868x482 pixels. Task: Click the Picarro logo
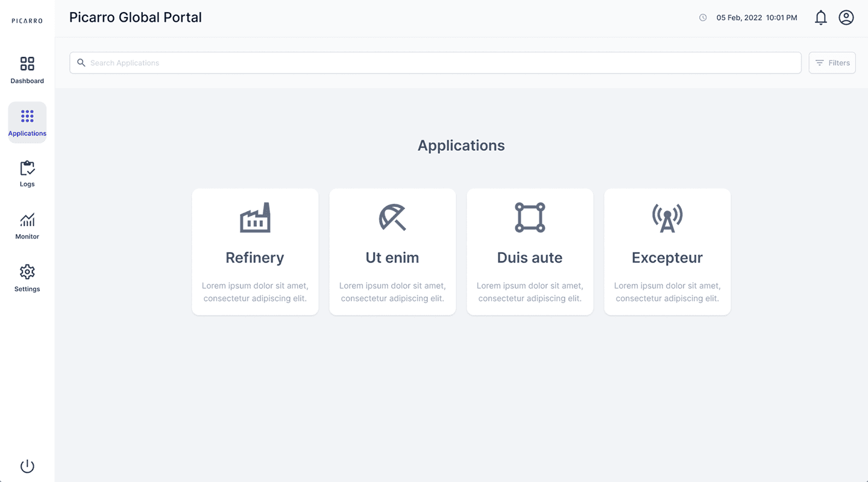tap(27, 21)
